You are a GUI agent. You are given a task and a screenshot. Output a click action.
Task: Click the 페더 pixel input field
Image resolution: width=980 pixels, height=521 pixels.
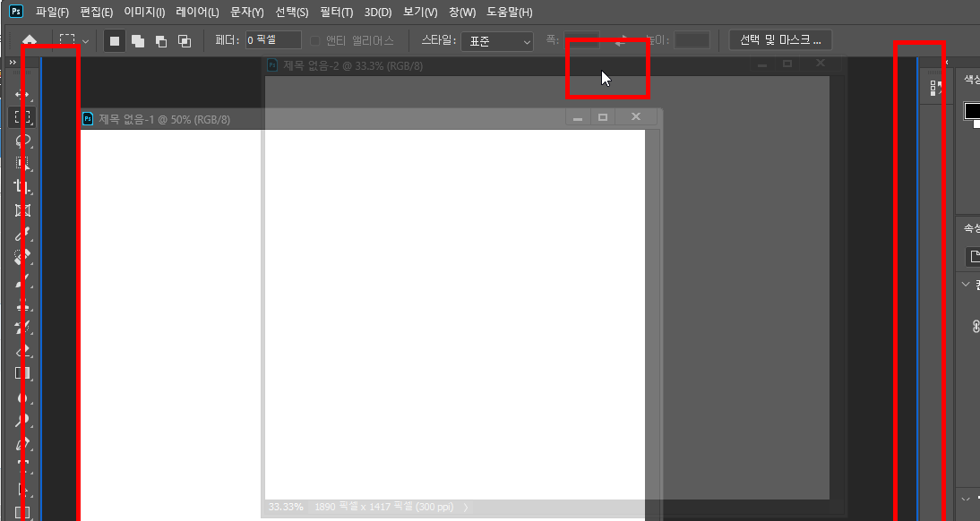[273, 40]
